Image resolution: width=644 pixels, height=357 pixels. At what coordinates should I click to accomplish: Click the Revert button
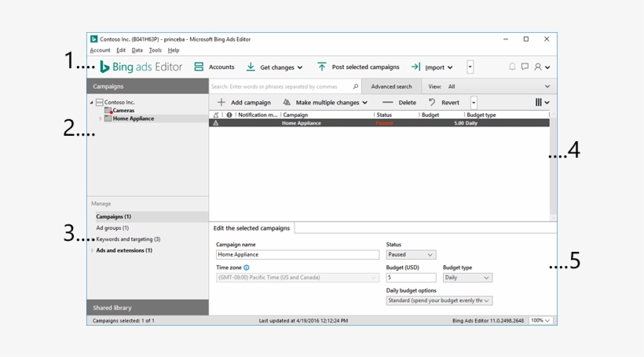click(x=444, y=103)
